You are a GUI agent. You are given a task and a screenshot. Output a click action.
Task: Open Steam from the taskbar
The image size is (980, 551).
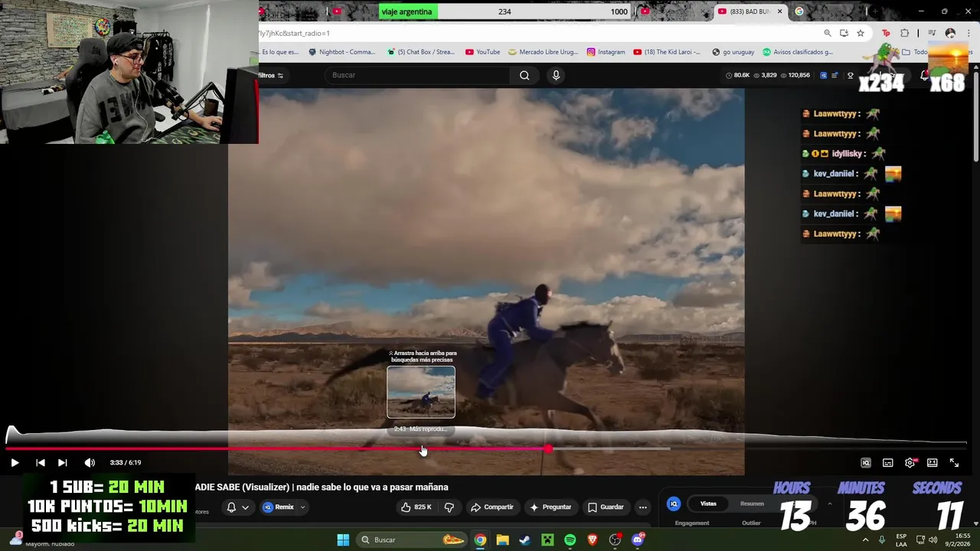pos(524,540)
